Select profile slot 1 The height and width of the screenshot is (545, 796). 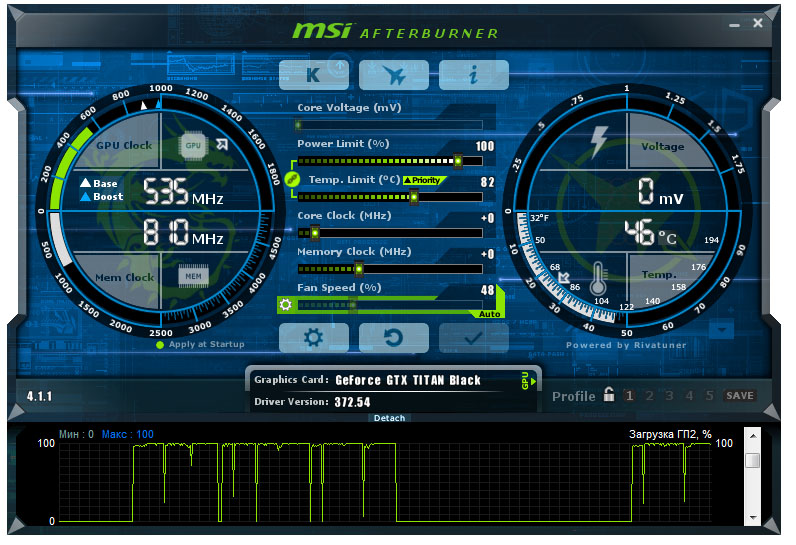[629, 396]
